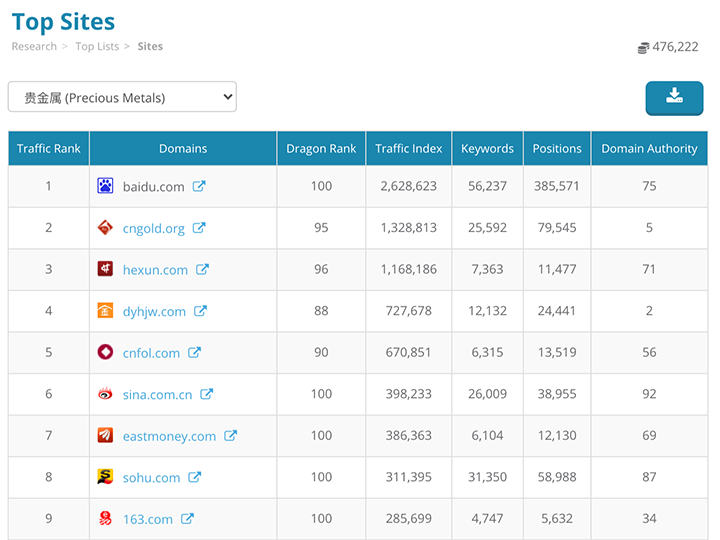Screen dimensions: 720x540
Task: Click the Keywords column header
Action: [487, 148]
